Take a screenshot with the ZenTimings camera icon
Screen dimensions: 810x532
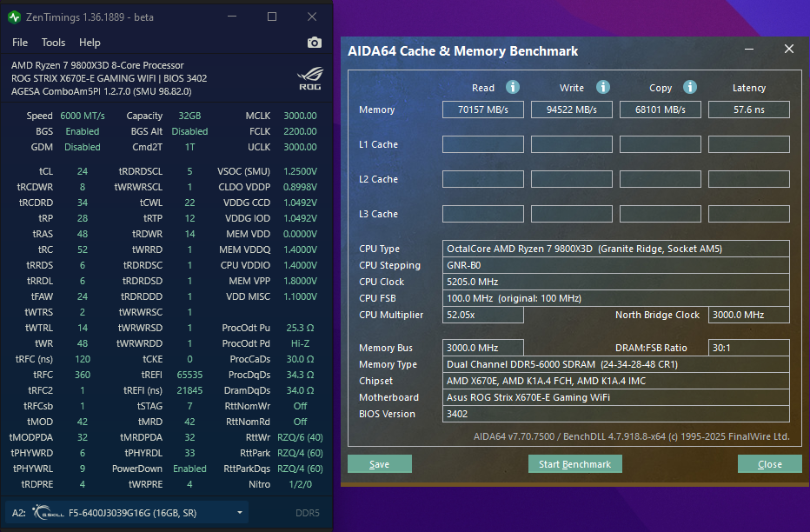(x=314, y=43)
